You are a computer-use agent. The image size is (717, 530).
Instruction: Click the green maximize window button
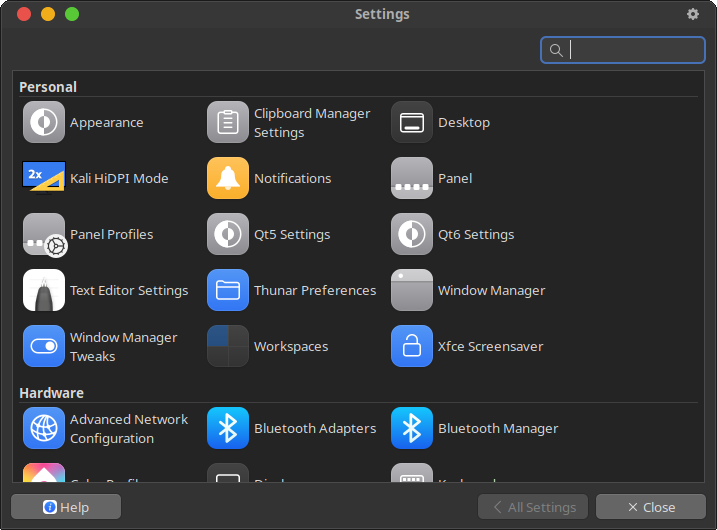coord(72,14)
